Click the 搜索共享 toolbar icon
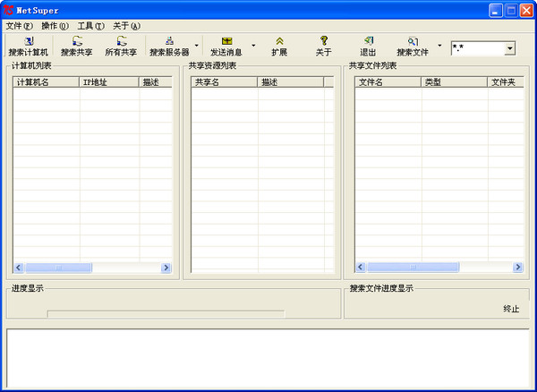The image size is (537, 392). coord(76,41)
